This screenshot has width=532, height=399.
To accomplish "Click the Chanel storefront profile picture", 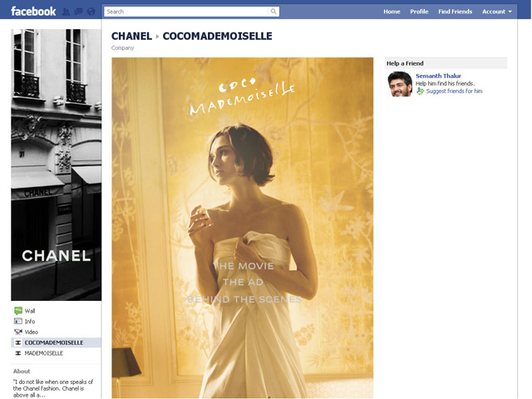I will point(57,165).
